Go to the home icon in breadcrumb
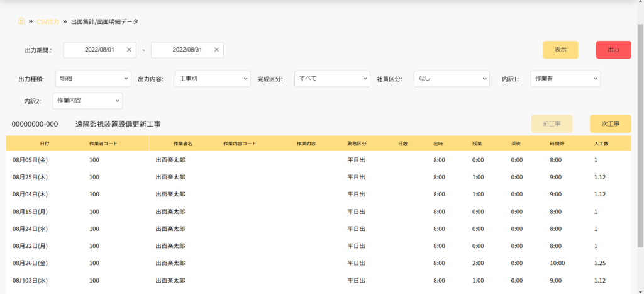This screenshot has width=644, height=294. click(21, 21)
